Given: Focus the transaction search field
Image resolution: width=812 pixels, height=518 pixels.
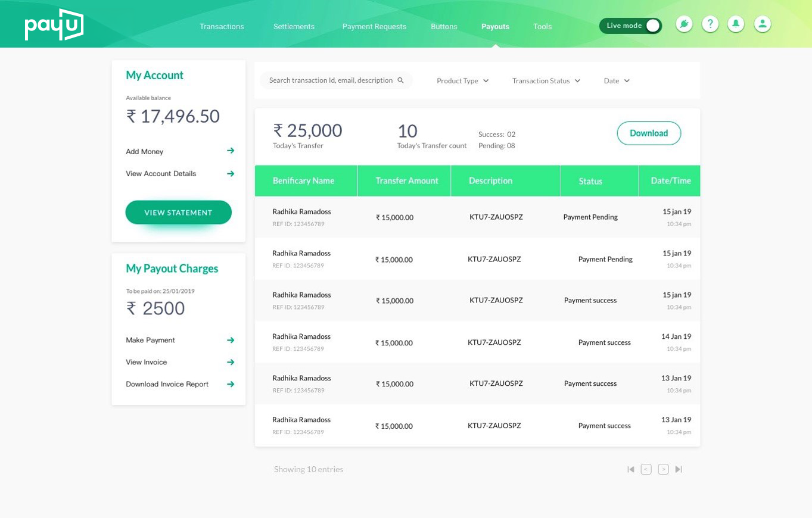Looking at the screenshot, I should (336, 80).
